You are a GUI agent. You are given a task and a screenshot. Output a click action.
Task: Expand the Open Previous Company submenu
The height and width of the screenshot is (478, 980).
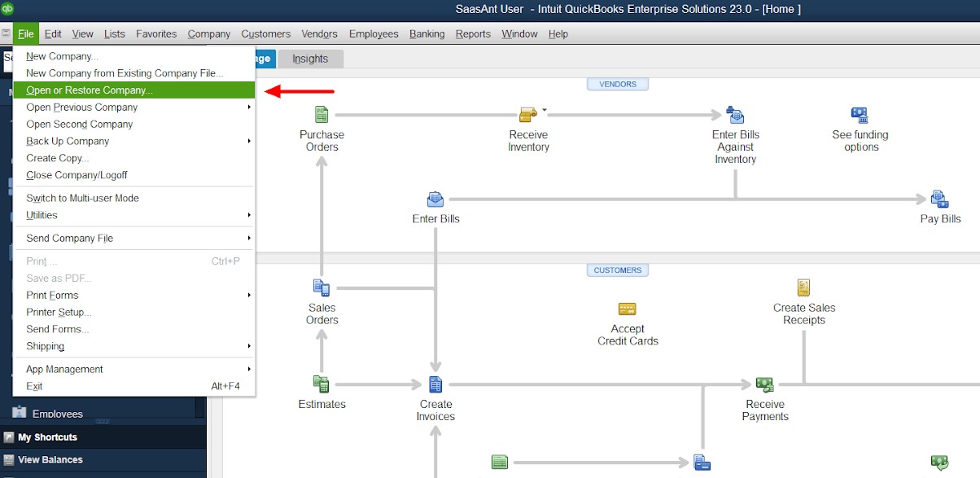pyautogui.click(x=249, y=107)
